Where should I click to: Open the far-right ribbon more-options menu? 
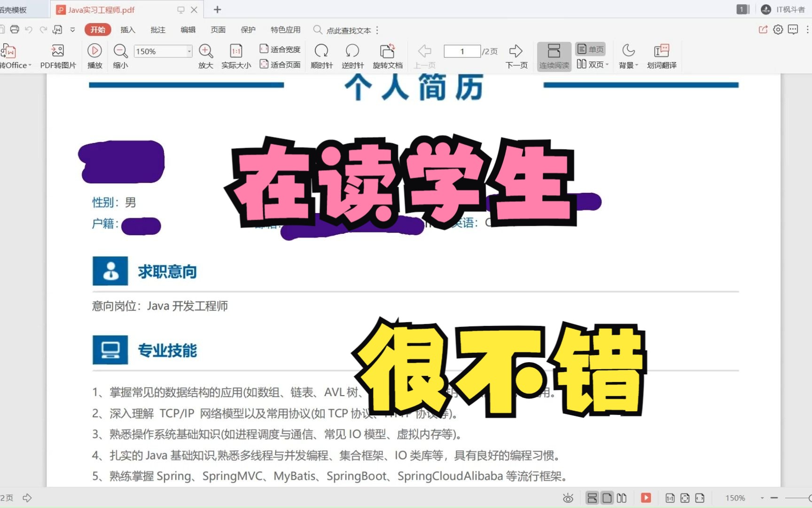[x=808, y=30]
